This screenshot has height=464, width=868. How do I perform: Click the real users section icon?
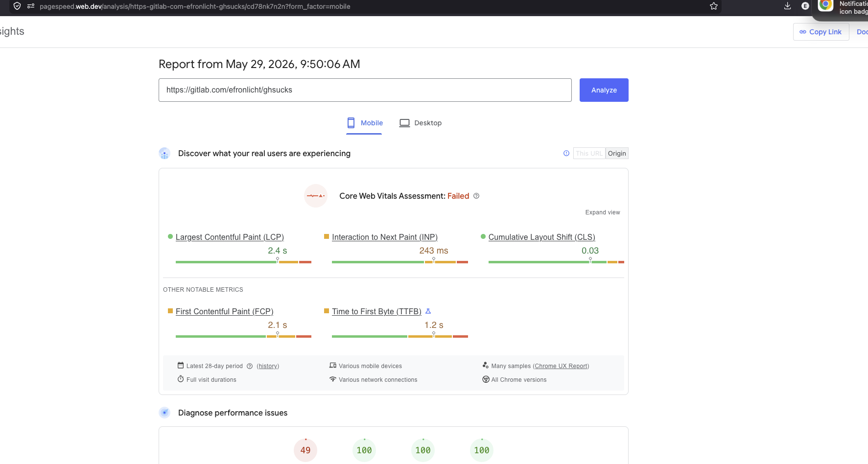164,154
